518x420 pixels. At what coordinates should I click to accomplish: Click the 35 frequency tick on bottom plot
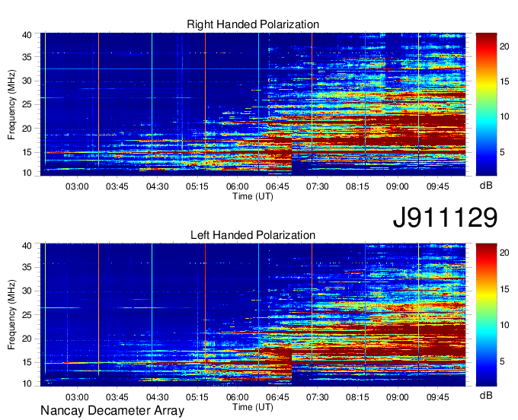click(x=27, y=267)
